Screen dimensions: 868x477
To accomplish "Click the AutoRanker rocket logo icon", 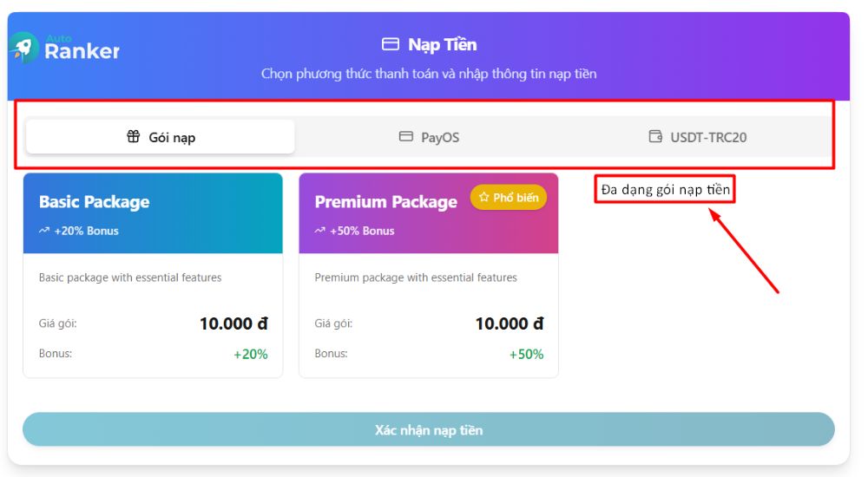I will click(x=23, y=48).
